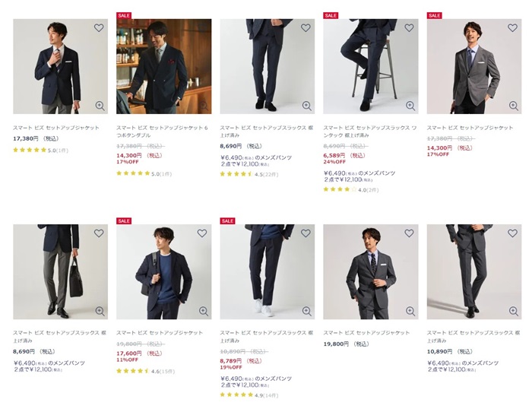Screen dimensions: 532x409
Task: Add the 11%OFF navy jacket to favorites
Action: (202, 233)
